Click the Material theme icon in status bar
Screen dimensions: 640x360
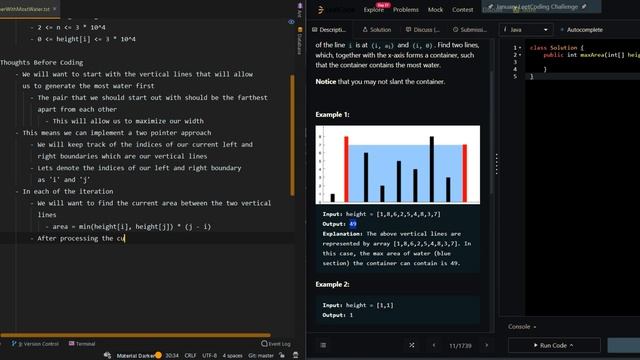click(107, 355)
